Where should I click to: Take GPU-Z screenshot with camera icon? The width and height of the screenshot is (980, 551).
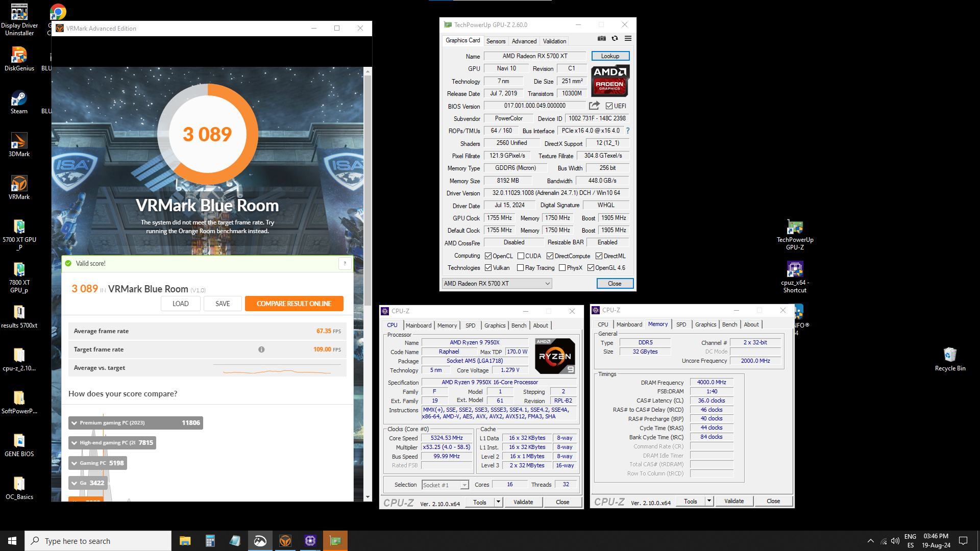point(602,38)
